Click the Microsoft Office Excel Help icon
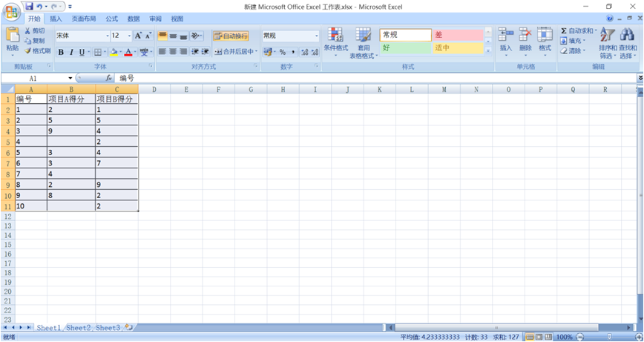The width and height of the screenshot is (644, 342). click(x=610, y=19)
